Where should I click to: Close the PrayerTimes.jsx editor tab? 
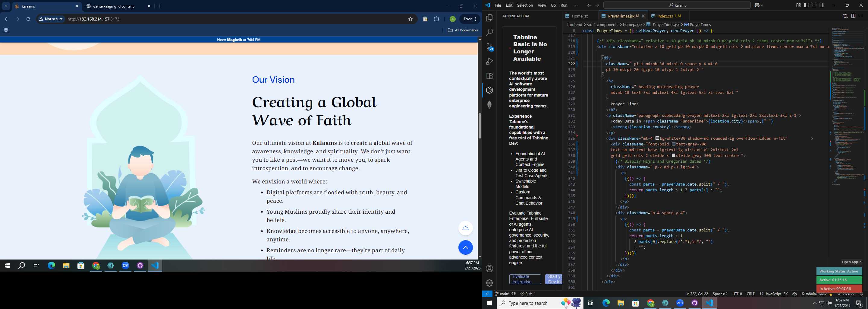[643, 16]
